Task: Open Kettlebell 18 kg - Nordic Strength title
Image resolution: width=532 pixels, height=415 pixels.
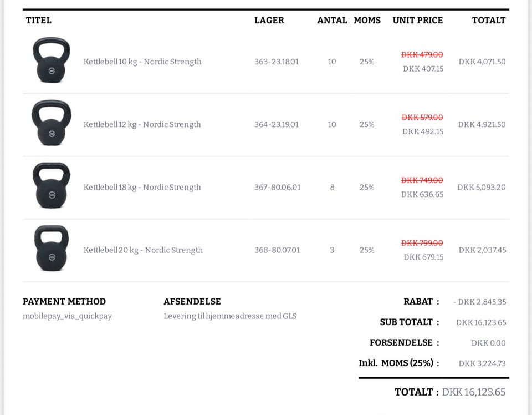Action: (142, 187)
